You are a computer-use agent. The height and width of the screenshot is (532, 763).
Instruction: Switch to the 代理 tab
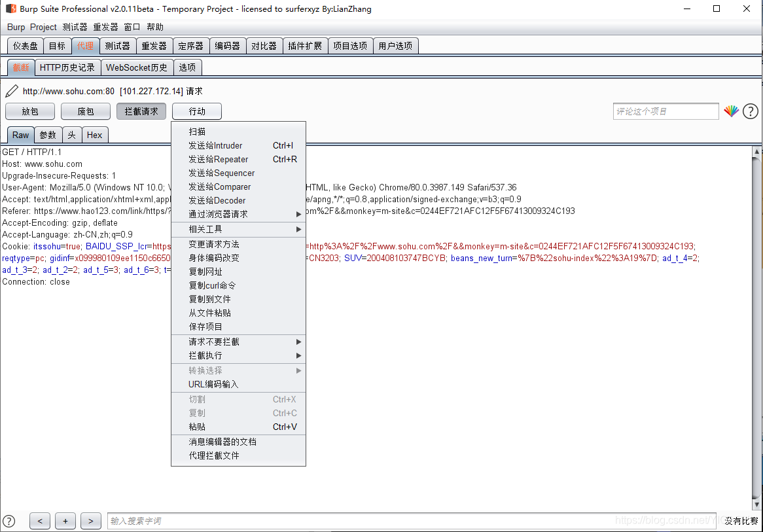(85, 46)
